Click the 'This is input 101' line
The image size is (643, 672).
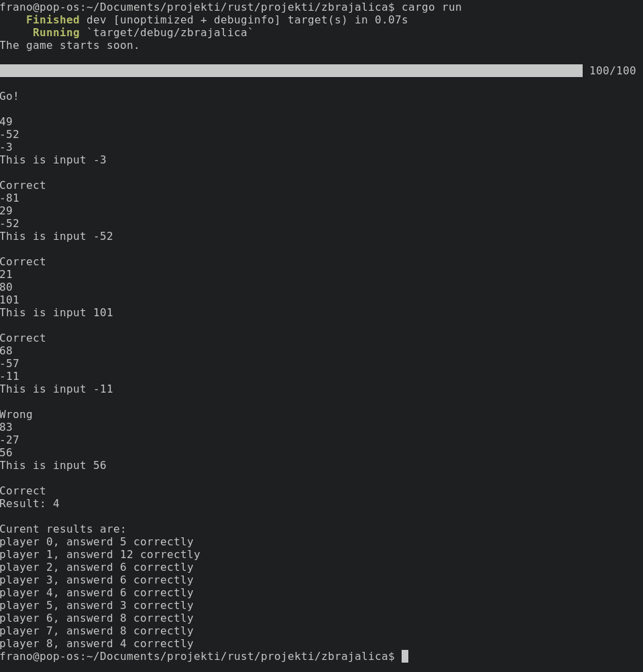pos(56,313)
